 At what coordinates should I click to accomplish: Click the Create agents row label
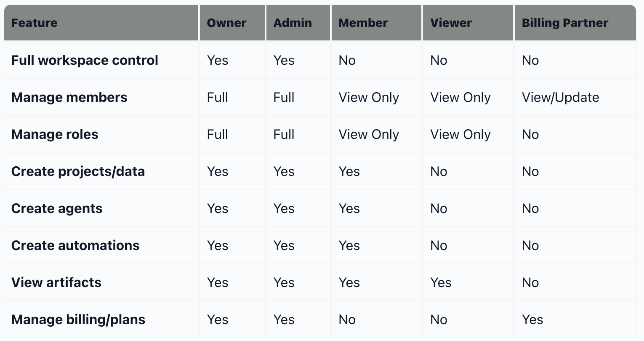point(57,208)
